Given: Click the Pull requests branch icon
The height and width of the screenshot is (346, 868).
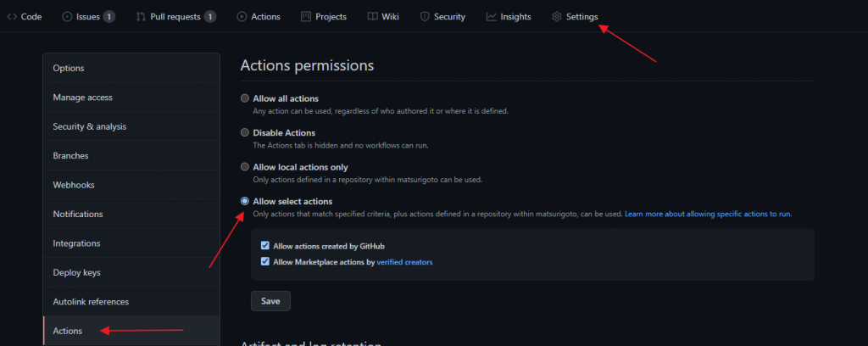Looking at the screenshot, I should 141,16.
